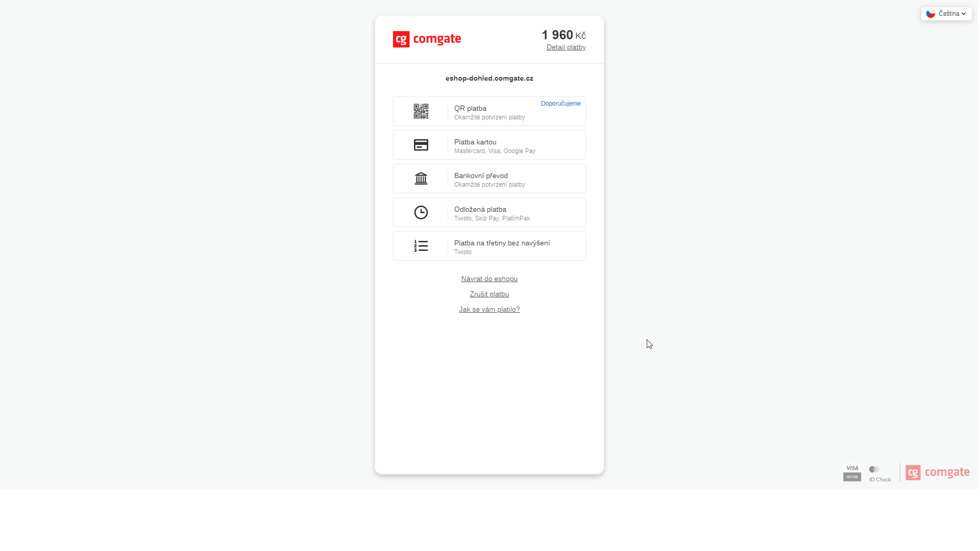Image resolution: width=980 pixels, height=551 pixels.
Task: Click the credit card icon
Action: pos(421,145)
